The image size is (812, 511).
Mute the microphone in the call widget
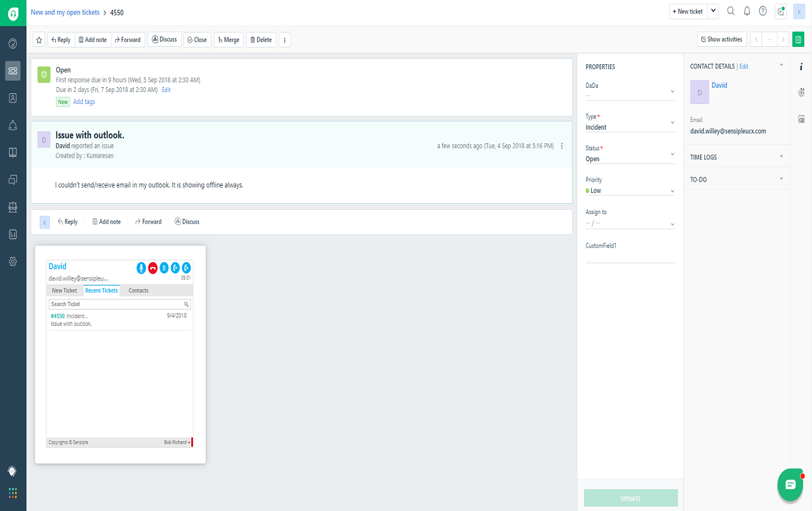[x=141, y=268]
